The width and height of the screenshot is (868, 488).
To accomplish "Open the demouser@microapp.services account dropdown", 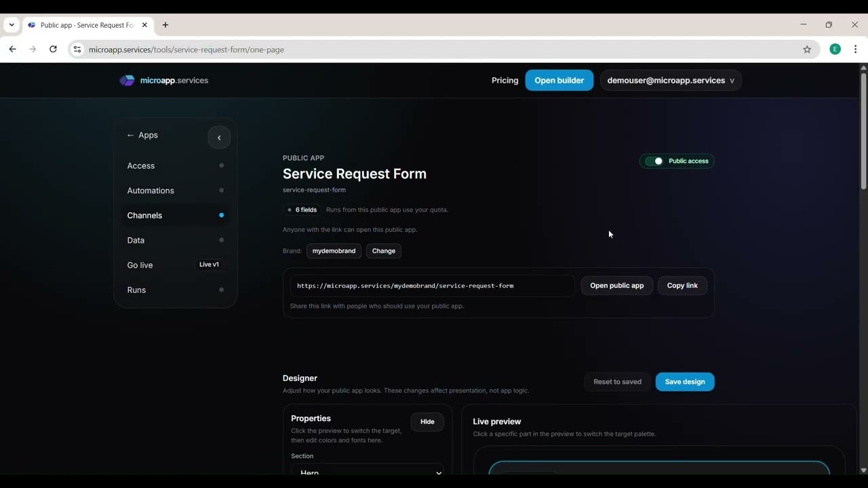I will (670, 80).
